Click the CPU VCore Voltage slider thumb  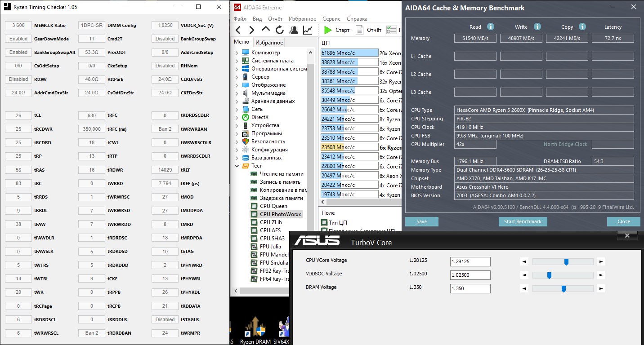(566, 261)
